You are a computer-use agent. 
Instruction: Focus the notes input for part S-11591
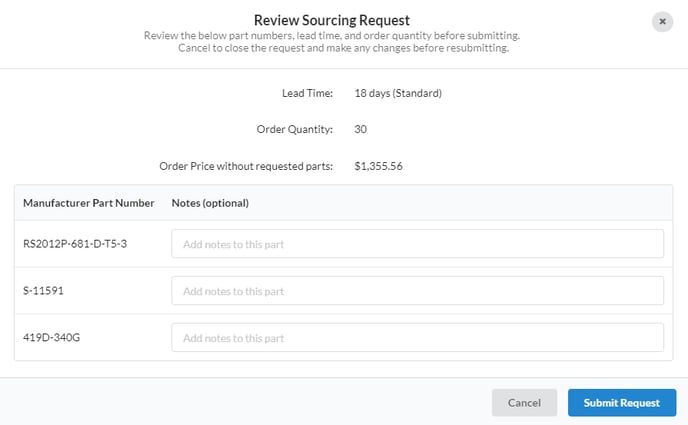pyautogui.click(x=417, y=291)
